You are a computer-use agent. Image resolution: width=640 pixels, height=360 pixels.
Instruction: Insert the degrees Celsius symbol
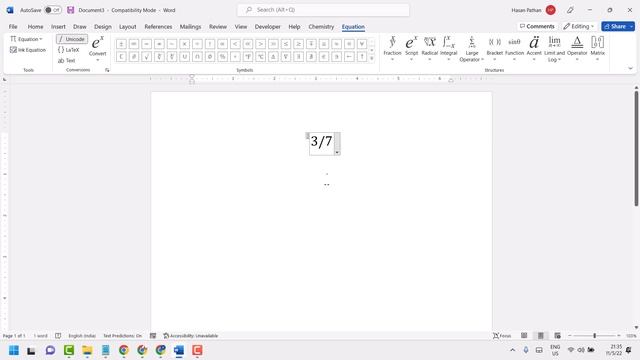click(261, 56)
